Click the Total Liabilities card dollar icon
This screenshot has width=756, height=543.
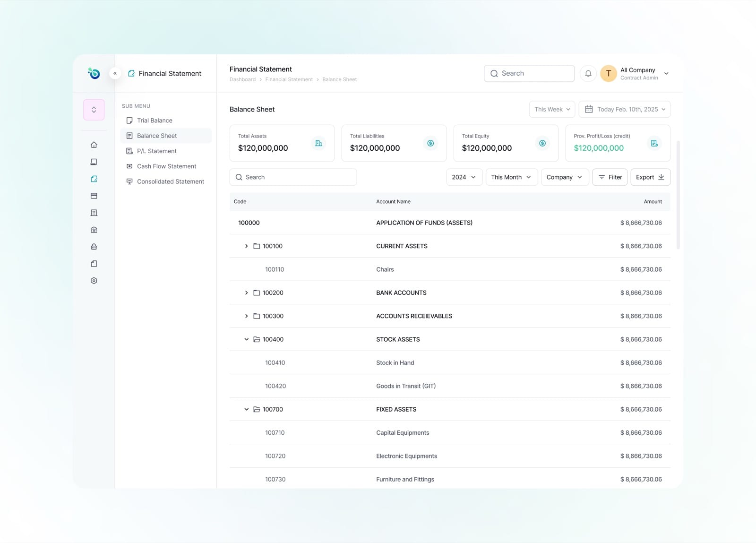430,143
